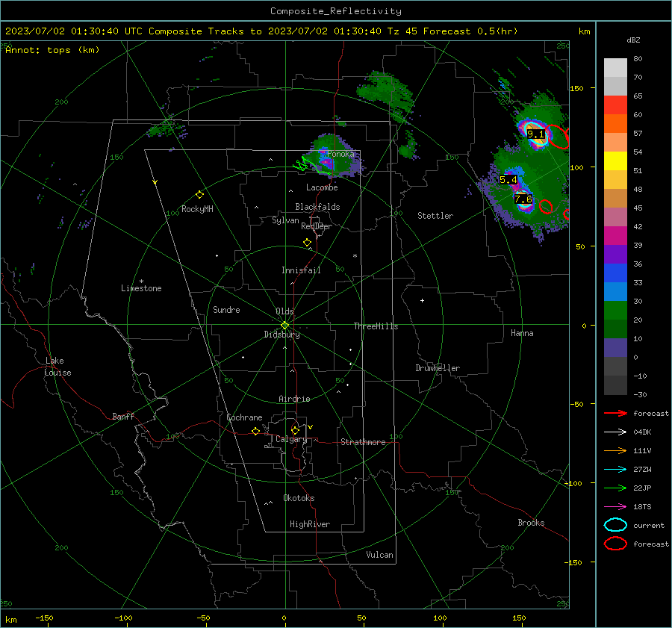Click the blue 33-36 dBZ color swatch
Screen dimensions: 672x628
point(615,273)
